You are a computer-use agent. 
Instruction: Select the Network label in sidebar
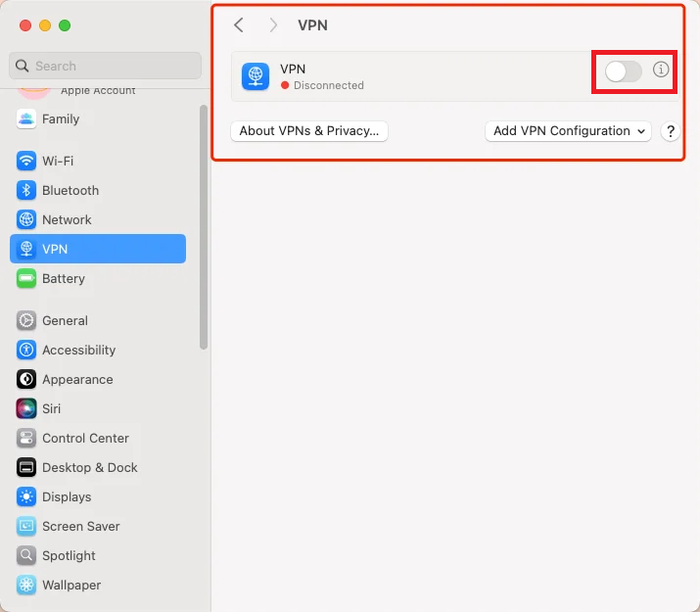(67, 219)
